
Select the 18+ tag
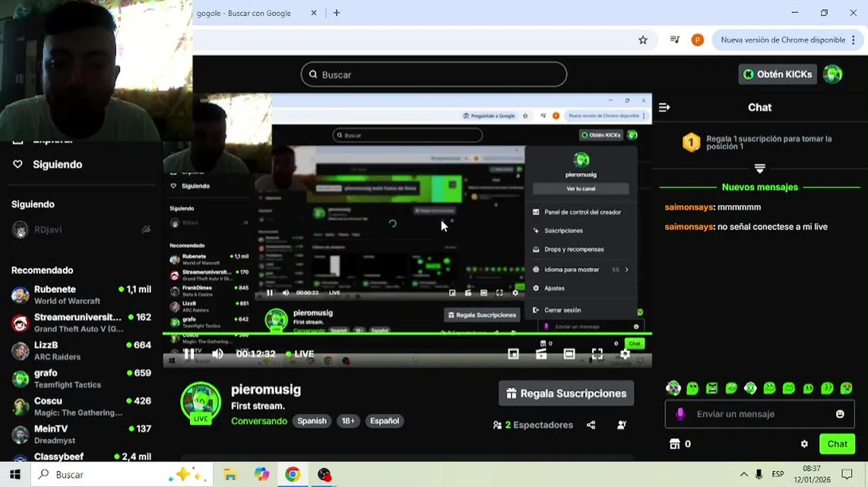[x=348, y=421]
